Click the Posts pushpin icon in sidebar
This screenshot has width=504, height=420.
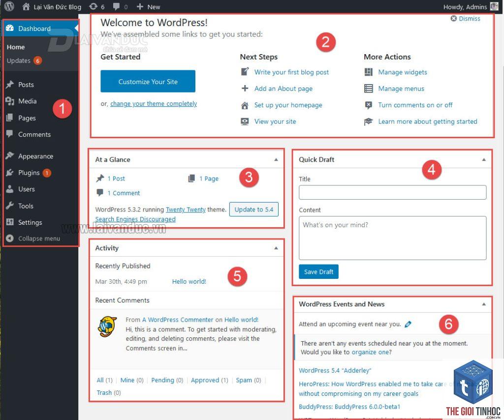[x=10, y=85]
